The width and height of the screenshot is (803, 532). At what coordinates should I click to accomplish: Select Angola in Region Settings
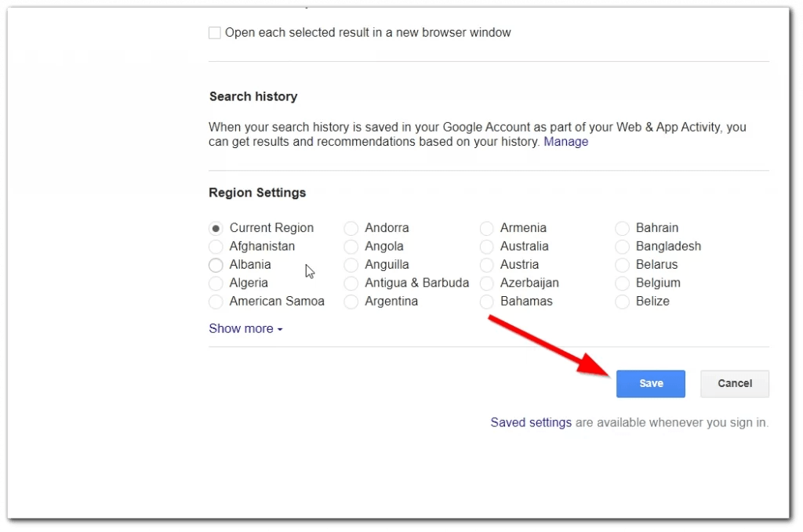(x=351, y=246)
